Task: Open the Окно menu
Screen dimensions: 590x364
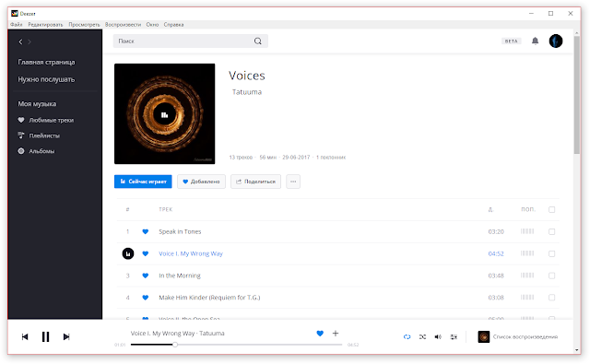Action: [x=152, y=25]
